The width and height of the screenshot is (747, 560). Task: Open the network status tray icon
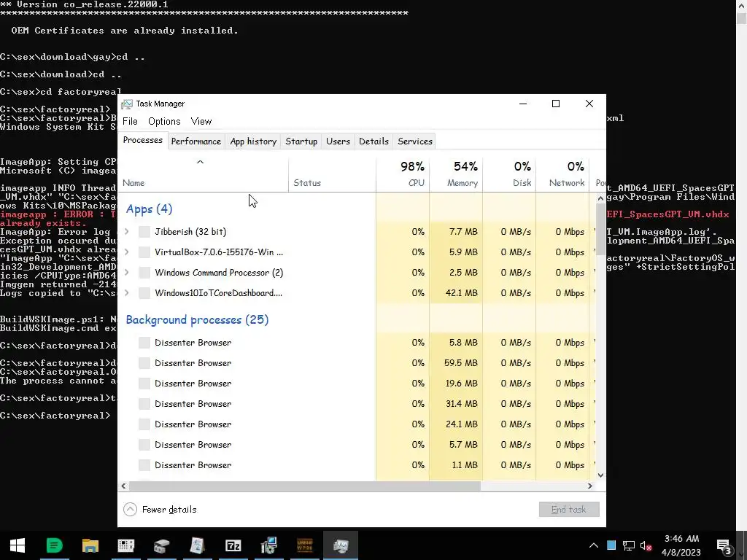tap(628, 545)
